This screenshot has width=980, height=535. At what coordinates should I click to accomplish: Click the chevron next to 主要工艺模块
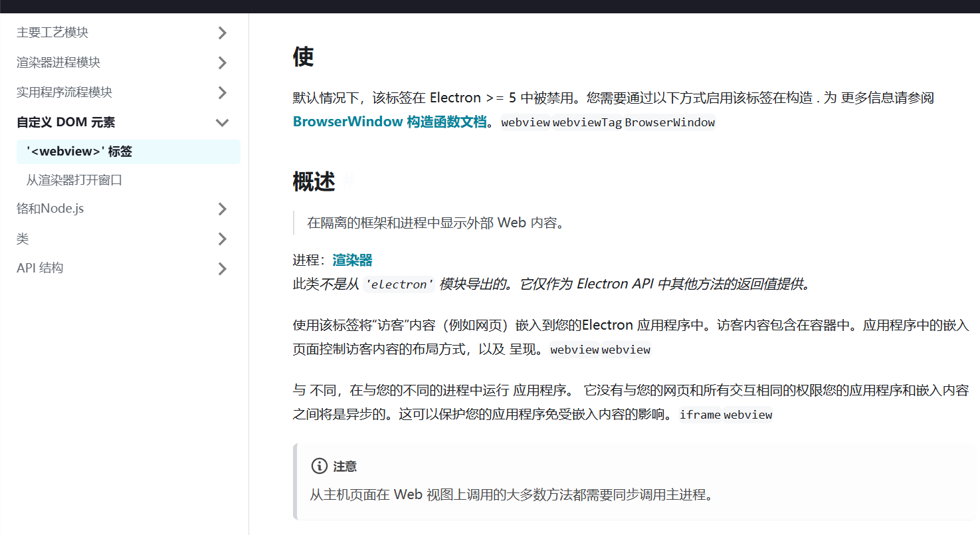pyautogui.click(x=223, y=32)
